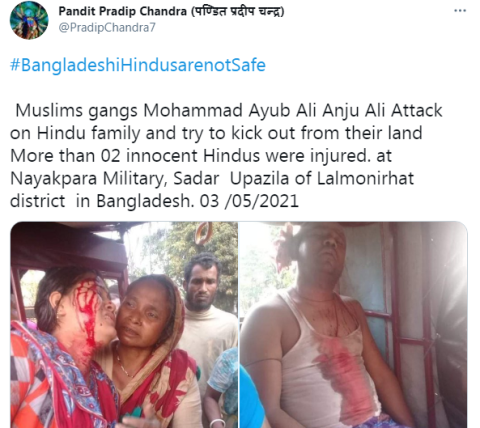Open the tweet's three-dot more options menu
Viewport: 480px width, 428px height.
point(460,11)
